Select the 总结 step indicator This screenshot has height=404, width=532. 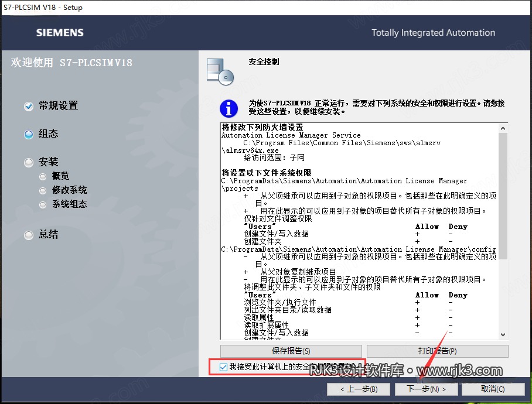[29, 235]
